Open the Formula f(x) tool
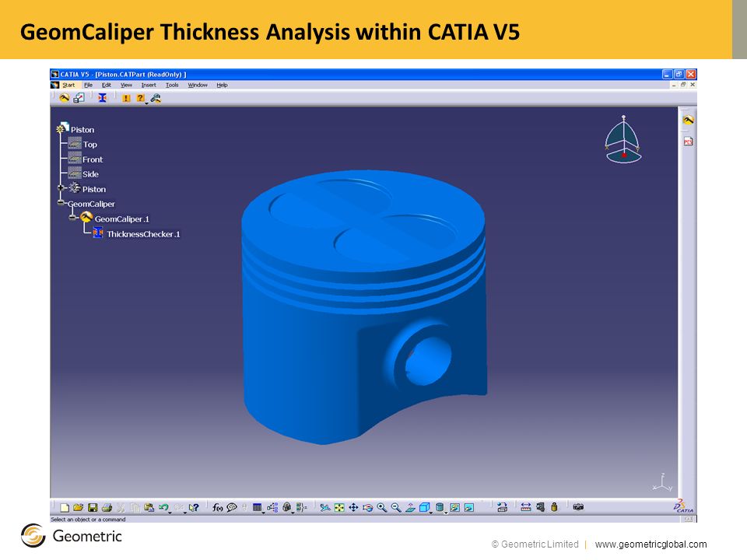Image resolution: width=747 pixels, height=560 pixels. click(217, 508)
